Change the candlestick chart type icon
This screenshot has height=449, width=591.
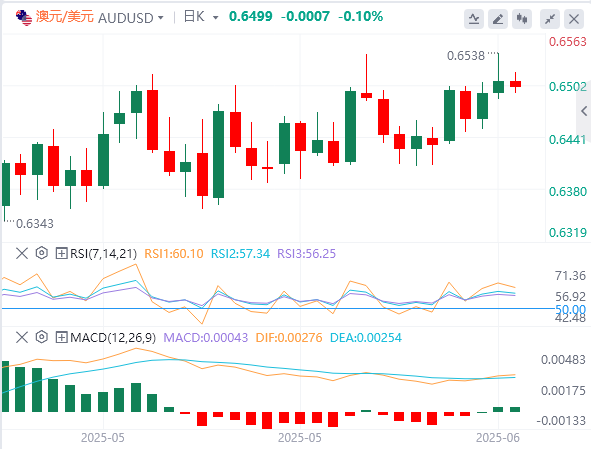tap(522, 18)
